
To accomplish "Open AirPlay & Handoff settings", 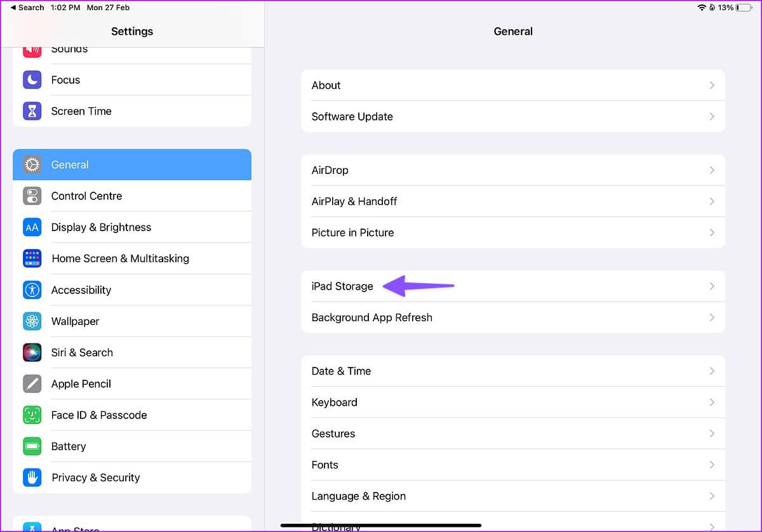I will tap(513, 201).
